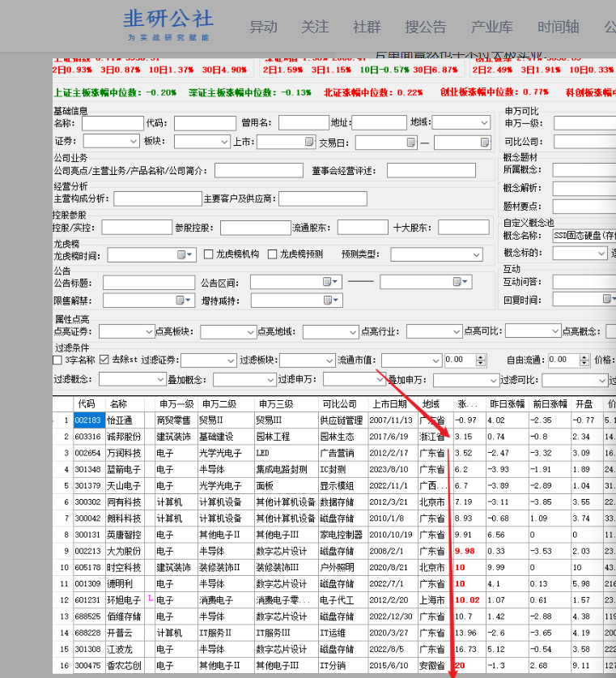Image resolution: width=616 pixels, height=678 pixels.
Task: Select the 香农芯创 row name cell
Action: pyautogui.click(x=124, y=666)
